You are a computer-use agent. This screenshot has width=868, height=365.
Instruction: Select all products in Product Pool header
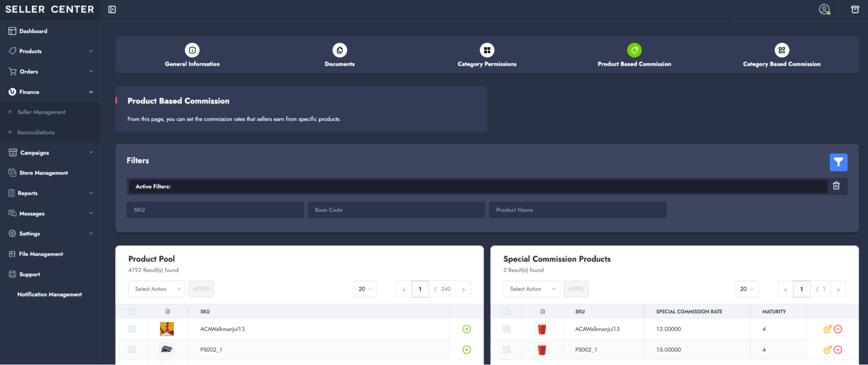(x=132, y=312)
